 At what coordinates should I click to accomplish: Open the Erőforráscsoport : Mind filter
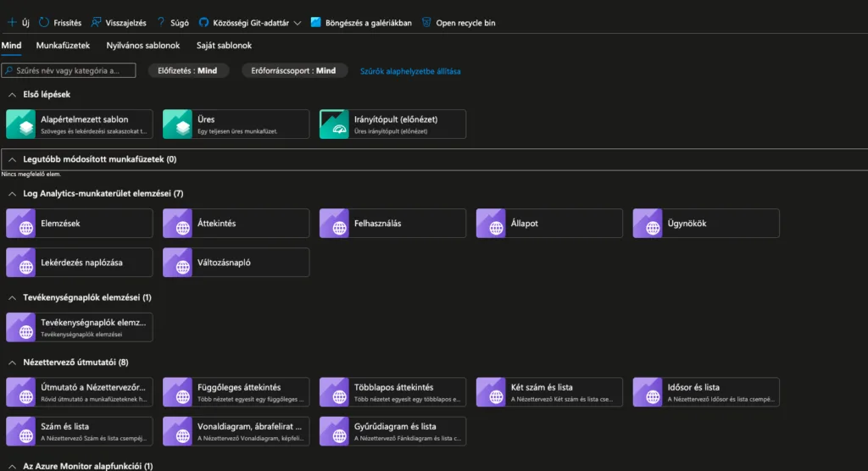(x=294, y=71)
